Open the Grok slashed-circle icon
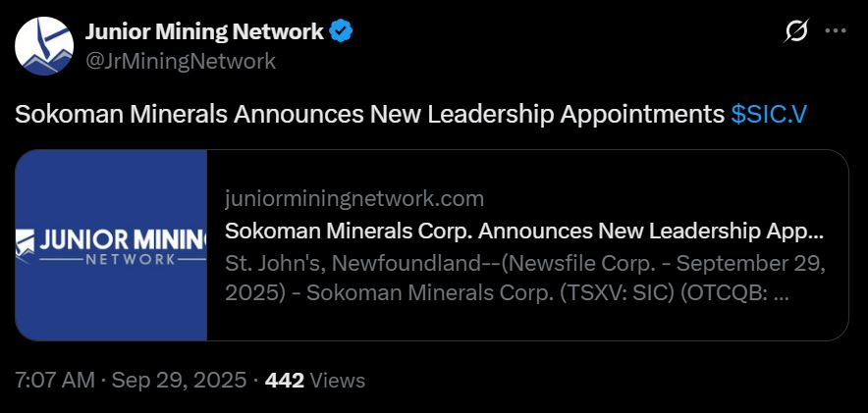 796,31
